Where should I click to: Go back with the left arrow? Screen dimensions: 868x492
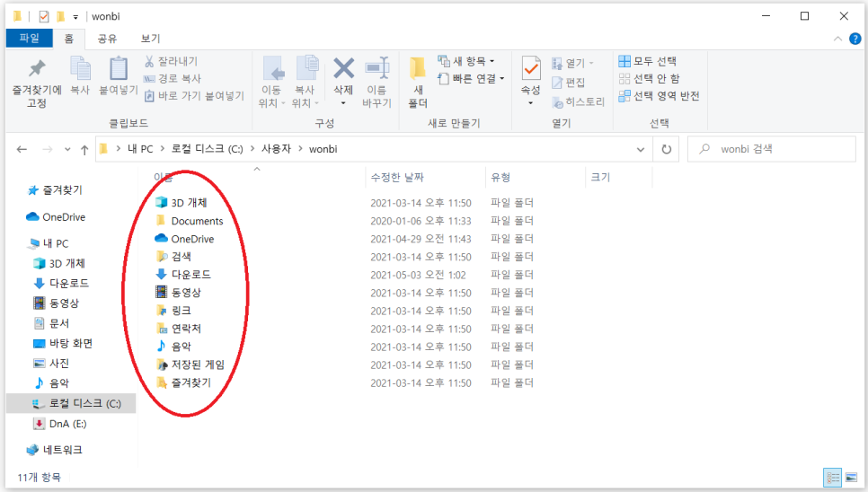pos(22,149)
